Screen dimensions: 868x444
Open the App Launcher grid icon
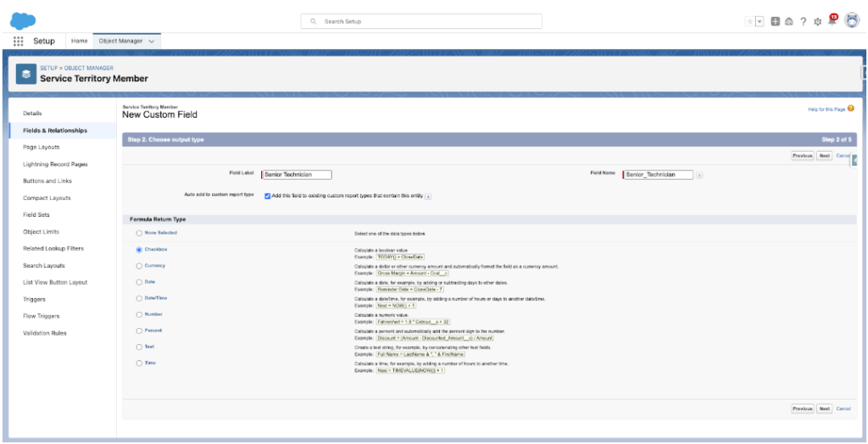point(19,41)
